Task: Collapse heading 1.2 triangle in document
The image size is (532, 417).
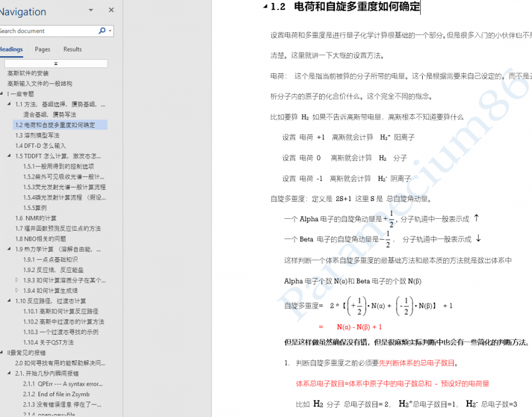Action: (265, 7)
